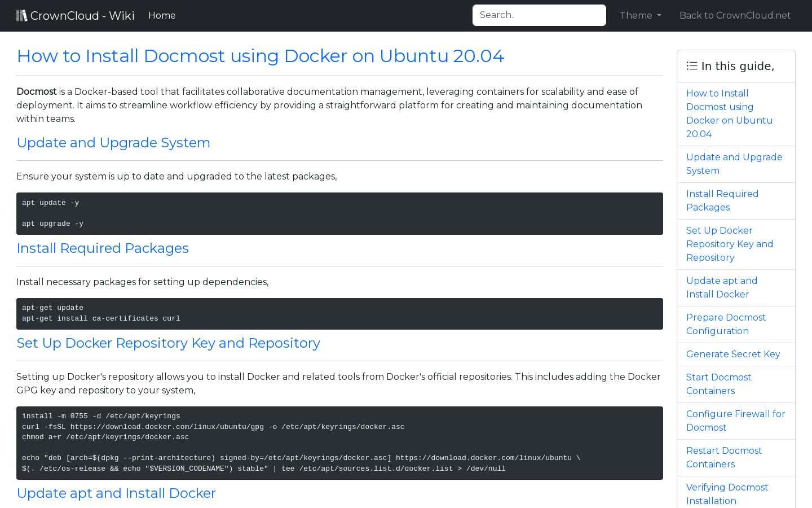Click the main article title heading link

(x=261, y=56)
